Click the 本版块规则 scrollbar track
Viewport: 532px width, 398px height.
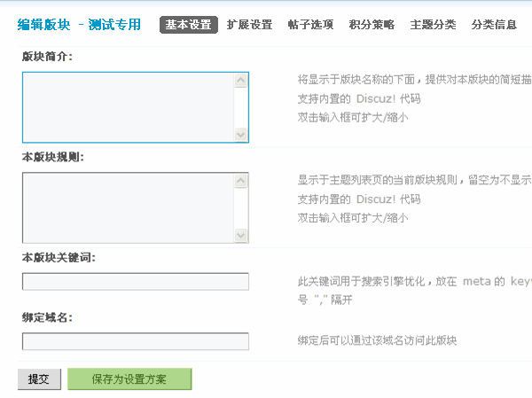[x=241, y=207]
